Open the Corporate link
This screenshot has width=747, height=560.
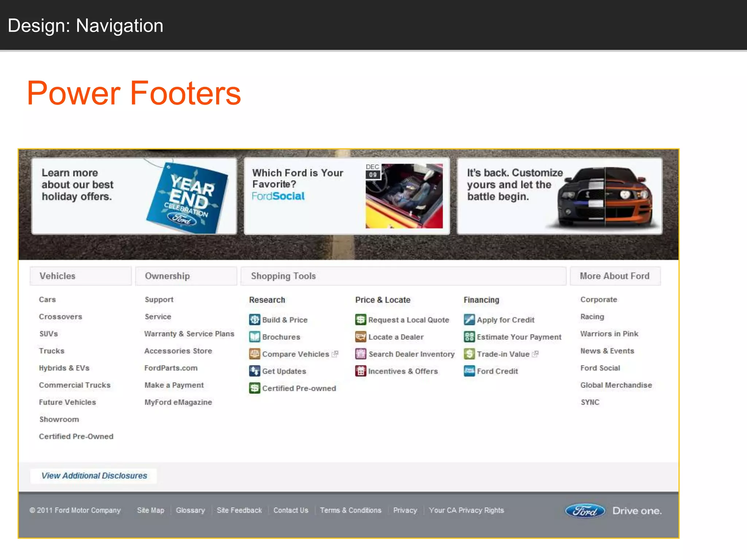(x=599, y=299)
